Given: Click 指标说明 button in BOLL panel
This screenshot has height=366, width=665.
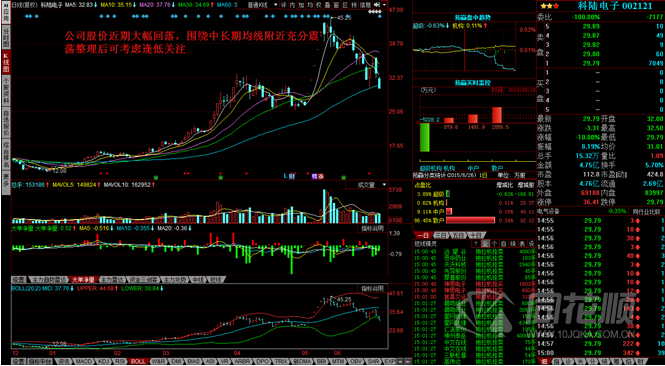Looking at the screenshot, I should point(373,288).
